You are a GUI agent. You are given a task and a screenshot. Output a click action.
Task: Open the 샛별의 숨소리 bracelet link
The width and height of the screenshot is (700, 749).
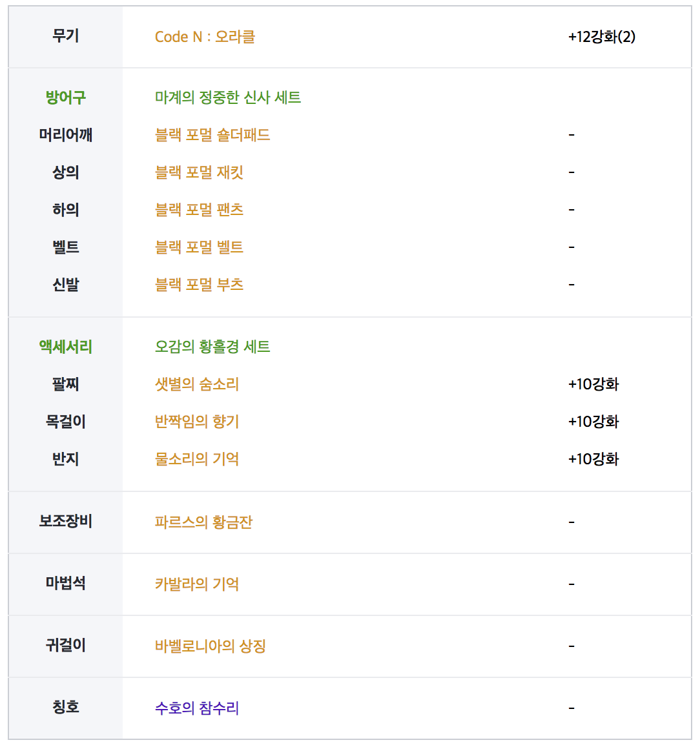(197, 384)
